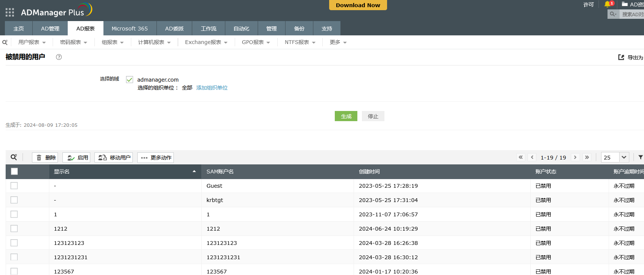Viewport: 644px width, 275px height.
Task: Click the table search magnifier icon
Action: pyautogui.click(x=14, y=157)
